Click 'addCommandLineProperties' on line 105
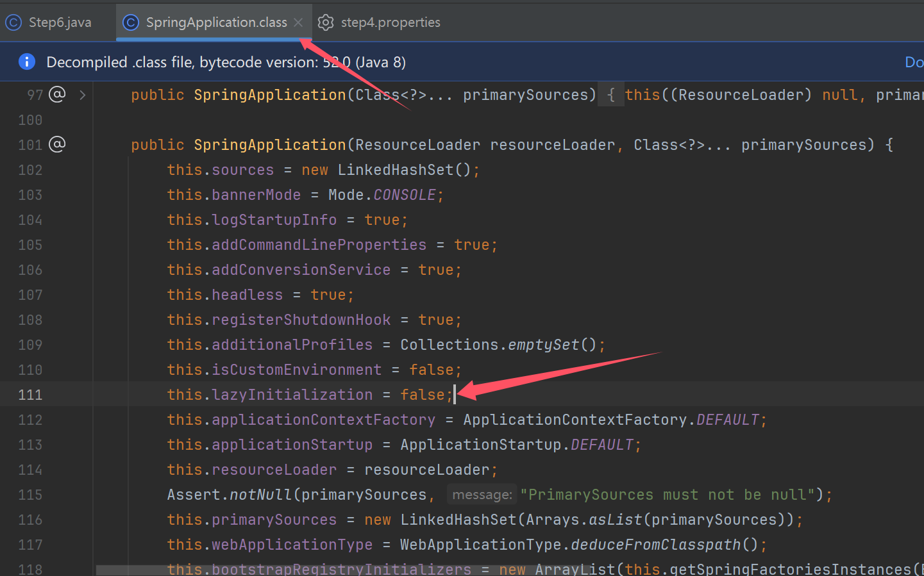The image size is (924, 576). pyautogui.click(x=319, y=245)
